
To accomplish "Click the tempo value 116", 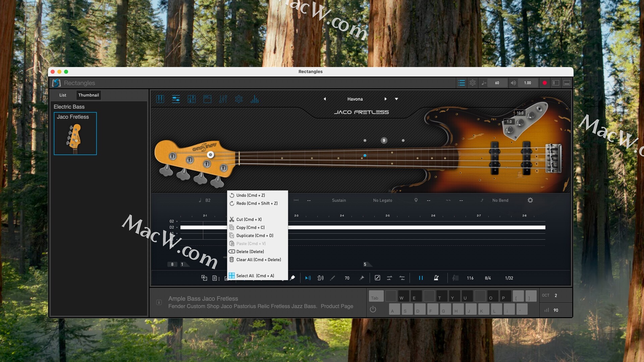I will point(470,278).
